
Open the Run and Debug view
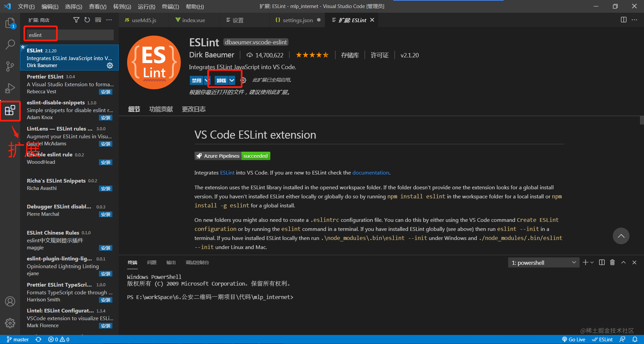(x=10, y=88)
